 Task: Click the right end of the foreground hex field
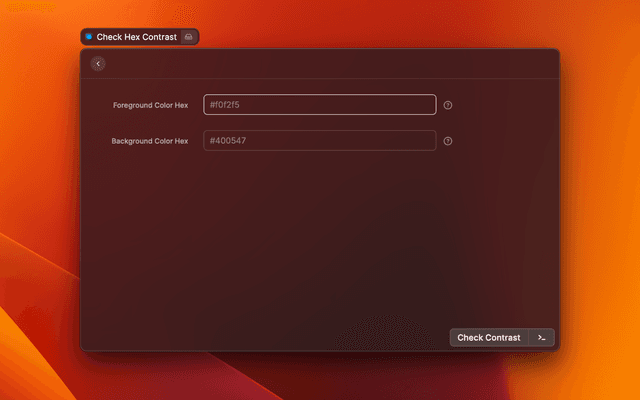[425, 105]
